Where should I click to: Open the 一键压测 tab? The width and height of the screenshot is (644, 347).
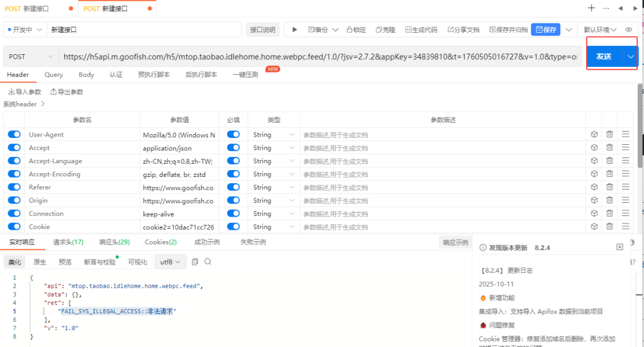point(245,74)
